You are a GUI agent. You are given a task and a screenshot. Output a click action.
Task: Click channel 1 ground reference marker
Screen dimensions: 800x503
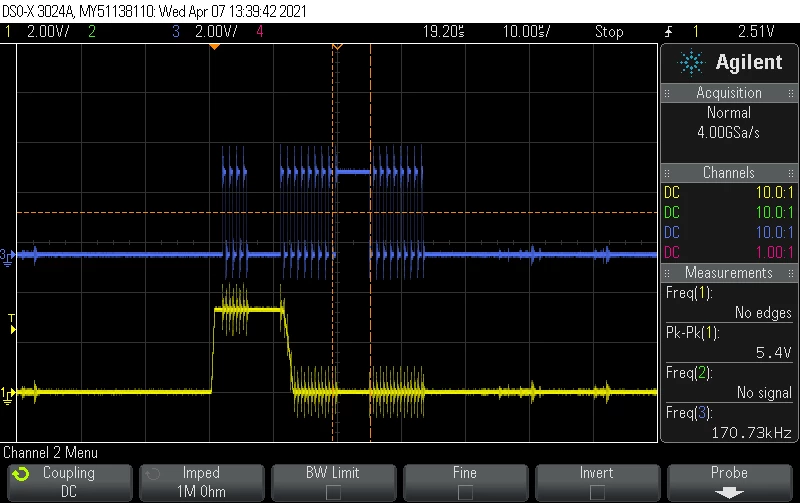[7, 395]
